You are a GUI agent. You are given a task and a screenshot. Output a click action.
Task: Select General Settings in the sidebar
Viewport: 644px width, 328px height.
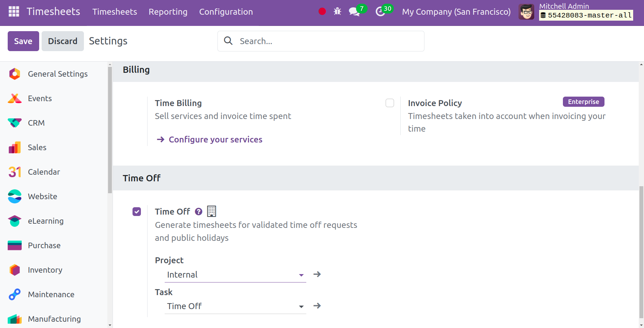pos(54,74)
